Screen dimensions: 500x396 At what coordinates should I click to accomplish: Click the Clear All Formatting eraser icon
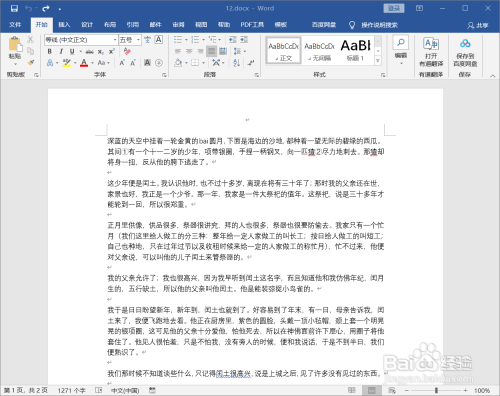pos(127,51)
